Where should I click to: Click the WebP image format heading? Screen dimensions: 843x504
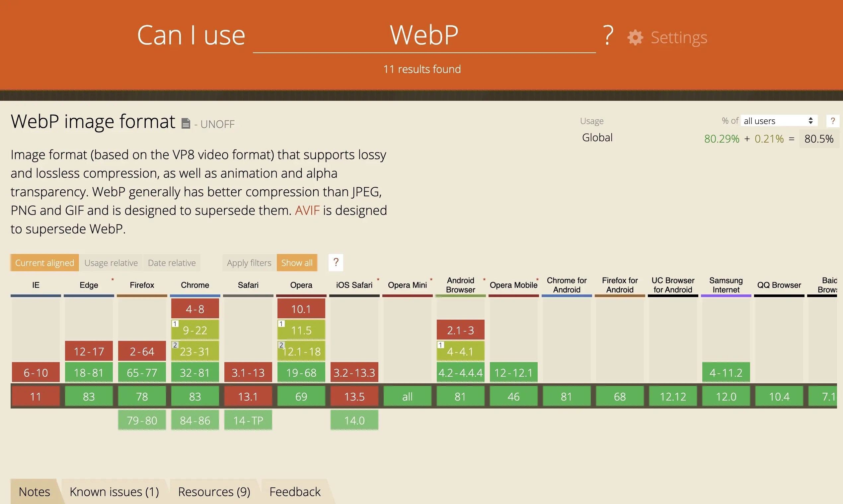93,121
